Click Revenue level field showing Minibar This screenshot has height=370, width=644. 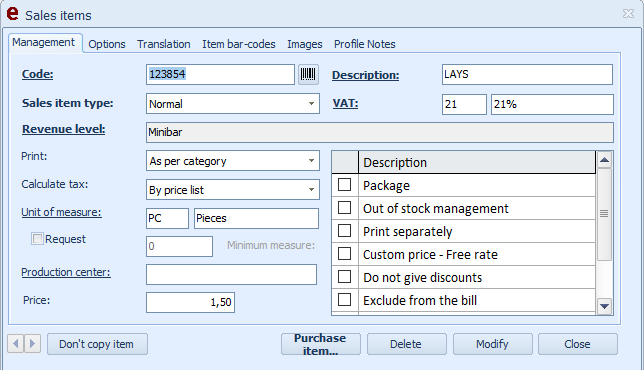click(x=380, y=132)
